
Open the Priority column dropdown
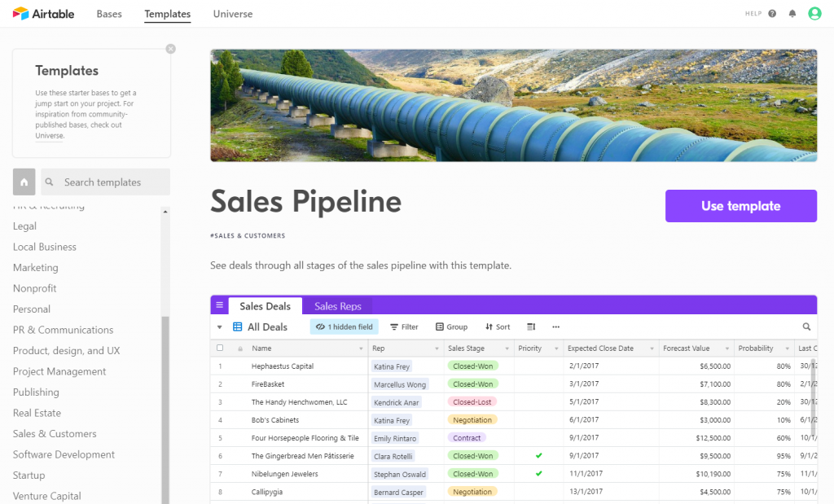[x=556, y=348]
